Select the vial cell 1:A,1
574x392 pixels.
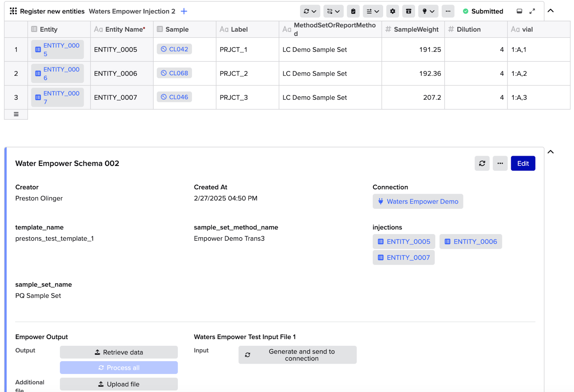(539, 49)
